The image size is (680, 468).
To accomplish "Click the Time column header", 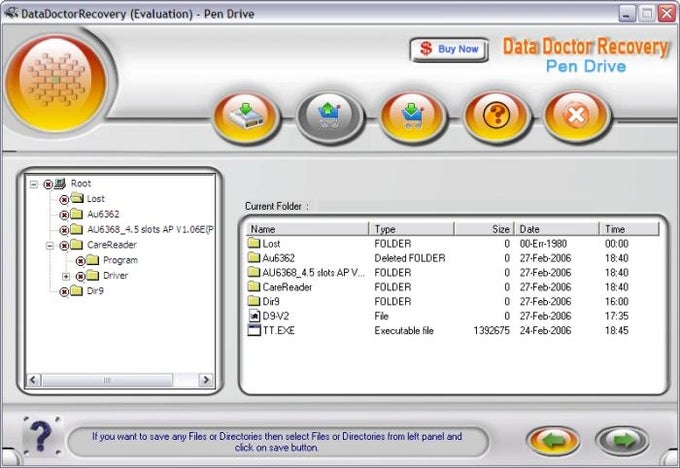I will pyautogui.click(x=629, y=229).
